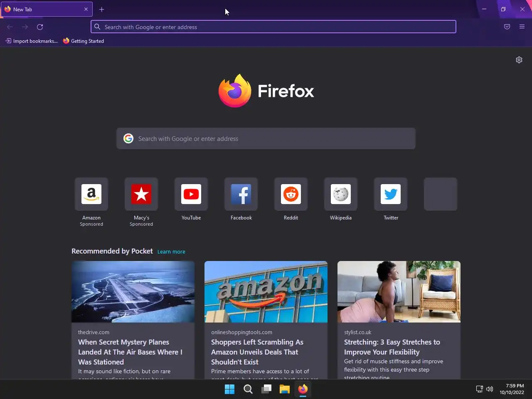This screenshot has width=532, height=399.
Task: Close the New Tab tab
Action: [x=86, y=9]
